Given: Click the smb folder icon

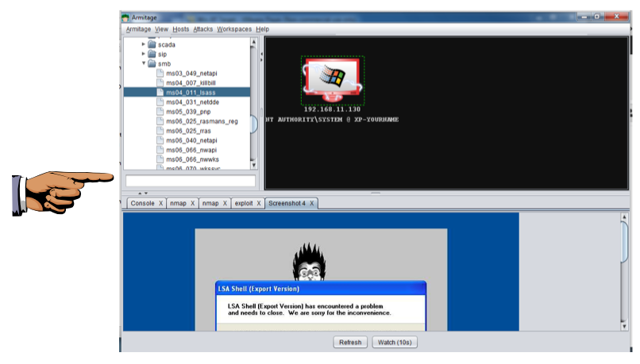Looking at the screenshot, I should point(152,63).
